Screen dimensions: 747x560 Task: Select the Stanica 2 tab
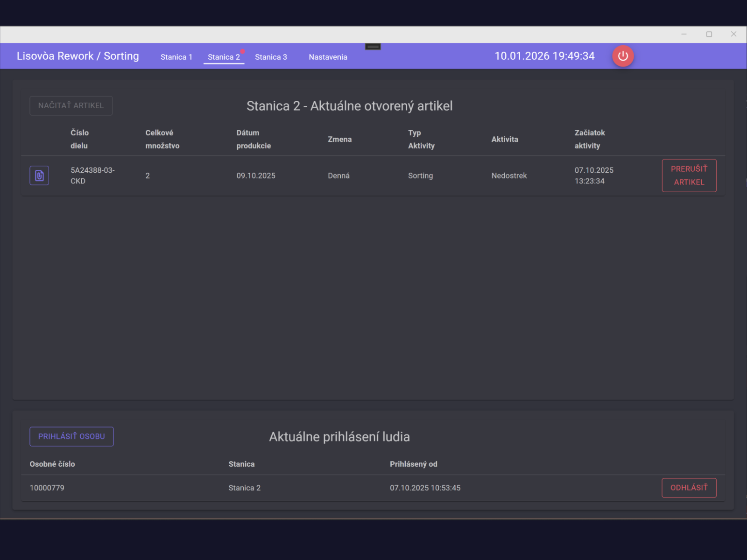pyautogui.click(x=224, y=57)
